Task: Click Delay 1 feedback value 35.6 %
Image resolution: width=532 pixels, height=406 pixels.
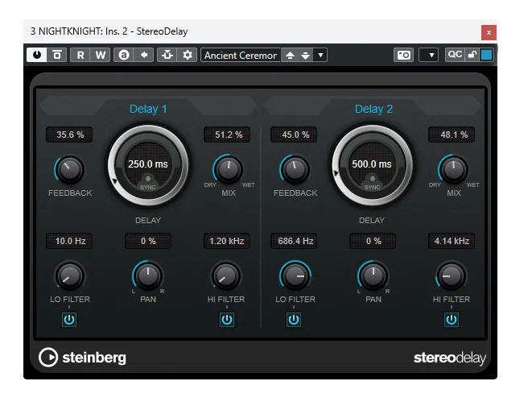Action: 69,135
